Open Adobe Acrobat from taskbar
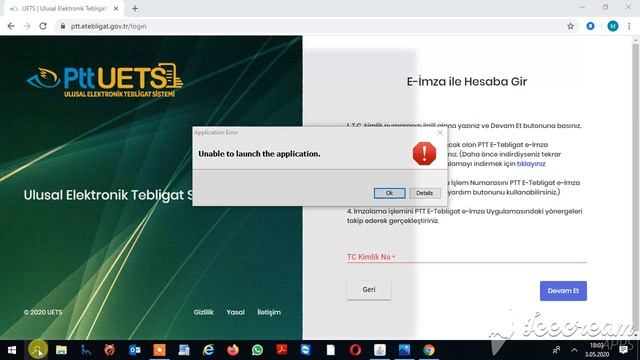 tap(282, 350)
